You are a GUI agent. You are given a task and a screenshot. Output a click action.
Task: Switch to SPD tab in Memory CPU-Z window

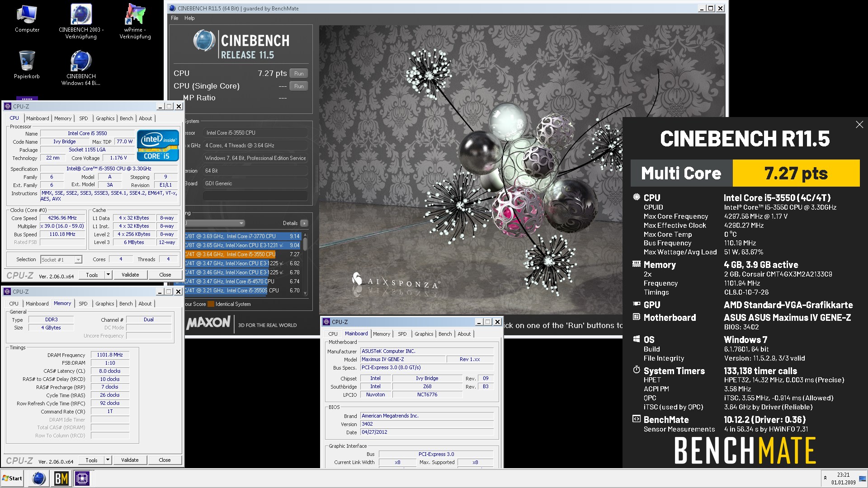83,304
